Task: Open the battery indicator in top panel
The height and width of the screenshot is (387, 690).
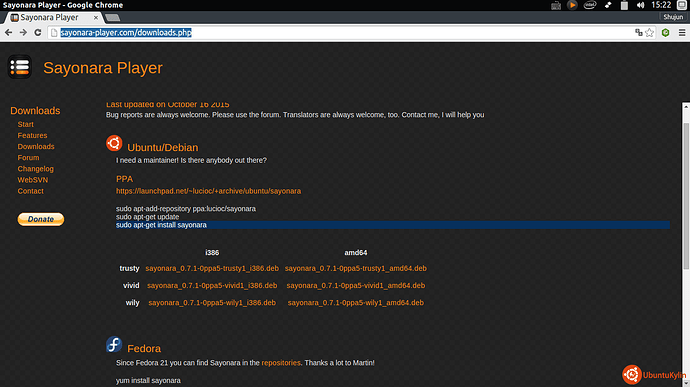Action: coord(624,5)
